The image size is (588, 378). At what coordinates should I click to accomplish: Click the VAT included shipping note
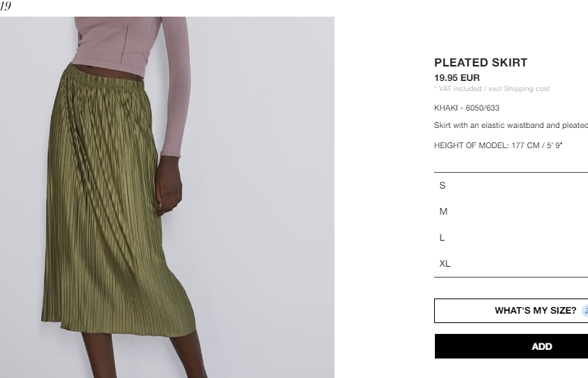pos(492,89)
